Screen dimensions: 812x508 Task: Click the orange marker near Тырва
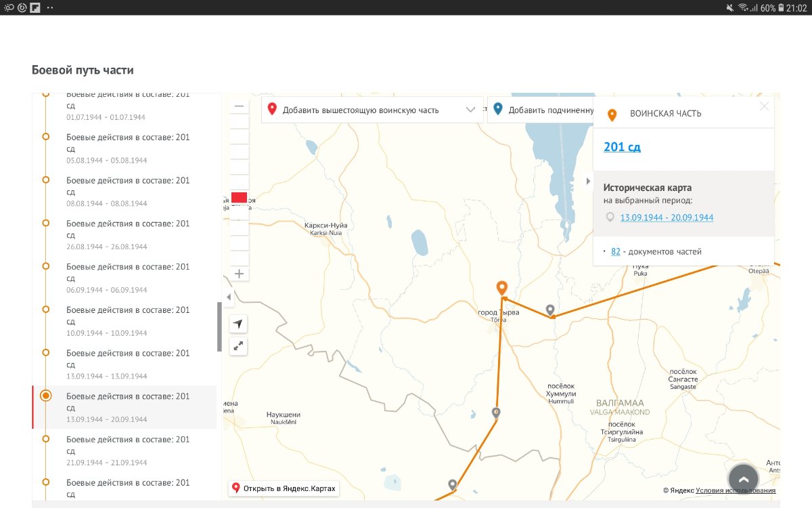coord(501,289)
